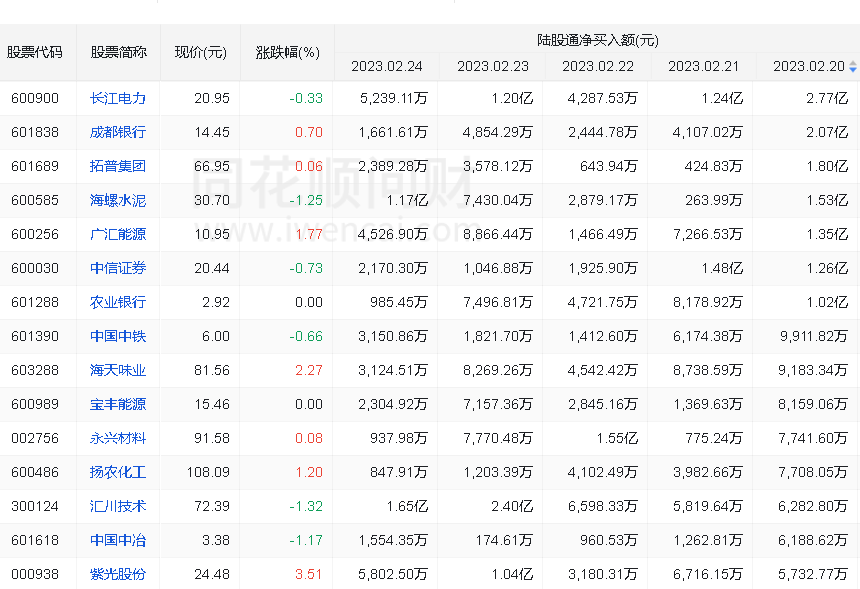Click stock code 600900
Viewport: 860px width, 589px height.
[35, 98]
